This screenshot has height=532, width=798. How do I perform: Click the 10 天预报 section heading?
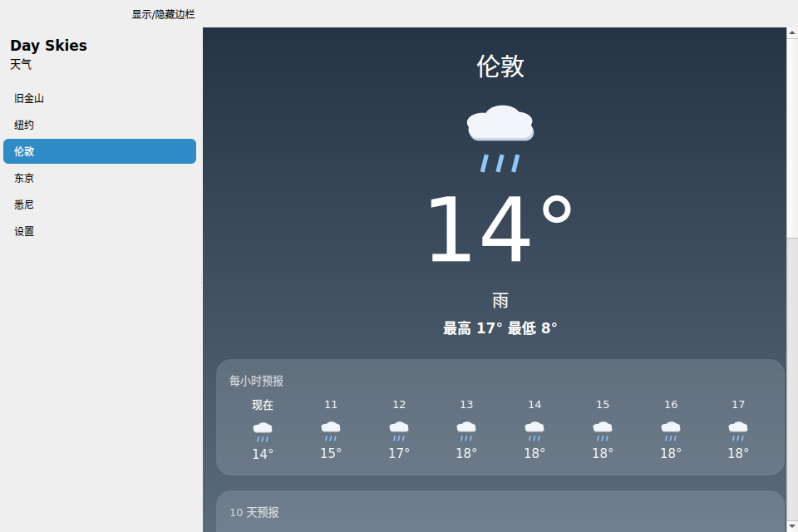(254, 512)
